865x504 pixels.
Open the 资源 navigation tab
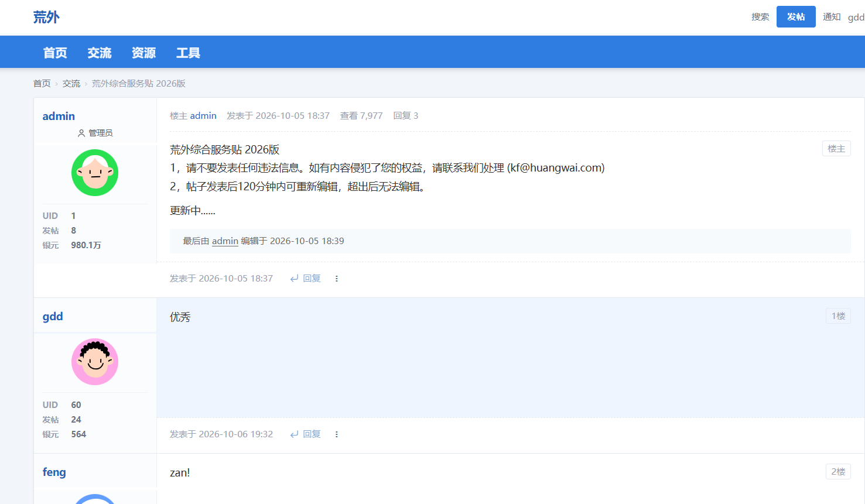coord(144,53)
